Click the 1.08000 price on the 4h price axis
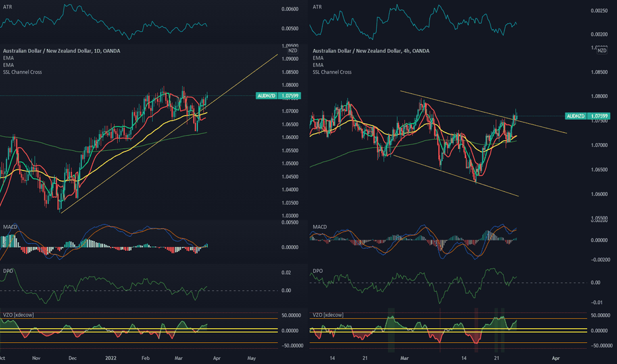 [x=599, y=97]
